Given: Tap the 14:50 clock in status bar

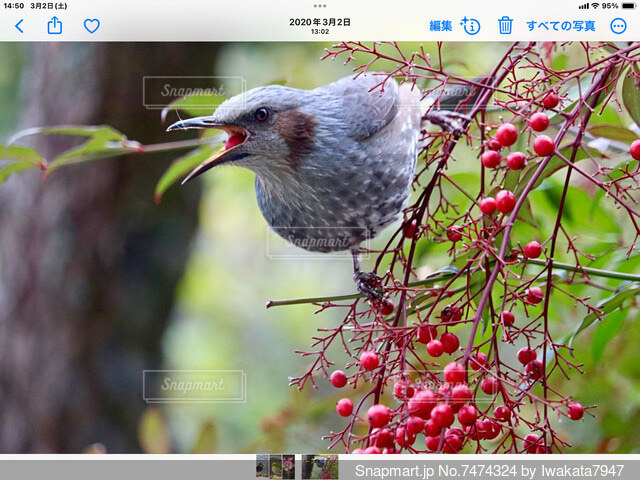Looking at the screenshot, I should pos(13,6).
